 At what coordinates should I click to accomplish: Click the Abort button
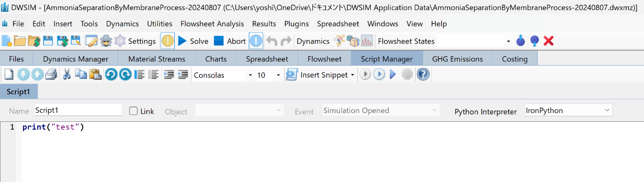tap(230, 41)
